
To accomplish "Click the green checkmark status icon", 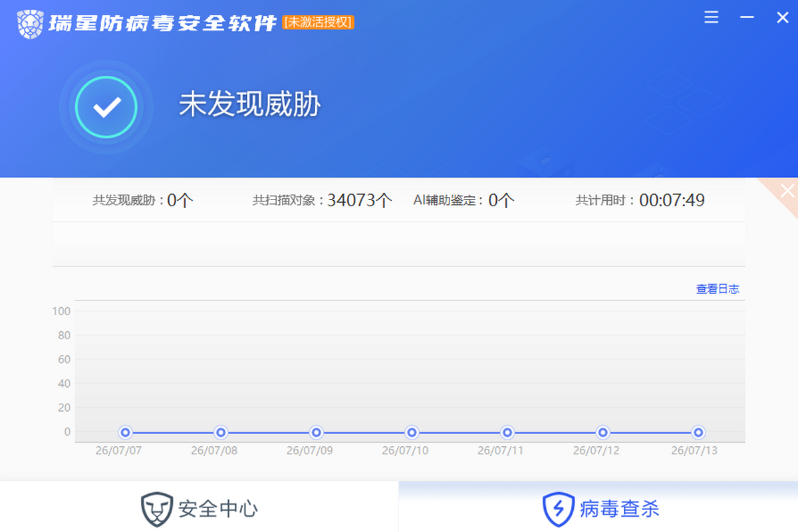I will coord(106,107).
